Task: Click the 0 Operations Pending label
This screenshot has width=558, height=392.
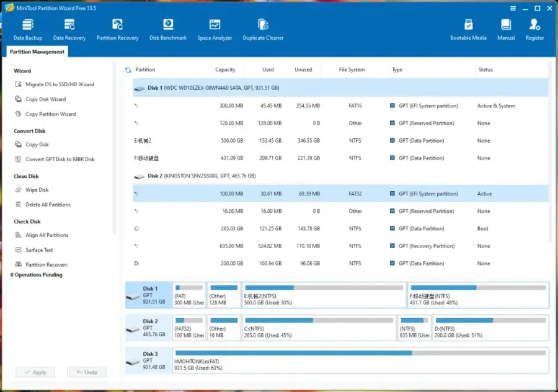Action: (37, 275)
